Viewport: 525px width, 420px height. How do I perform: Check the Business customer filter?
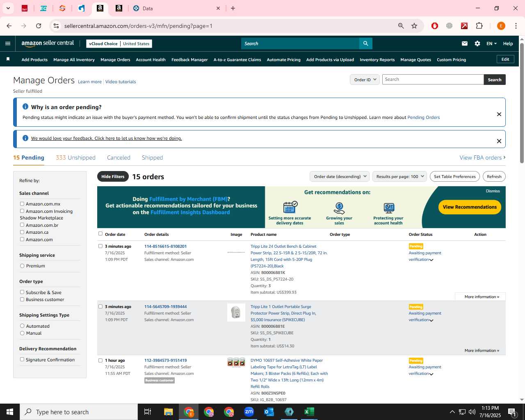pos(22,299)
